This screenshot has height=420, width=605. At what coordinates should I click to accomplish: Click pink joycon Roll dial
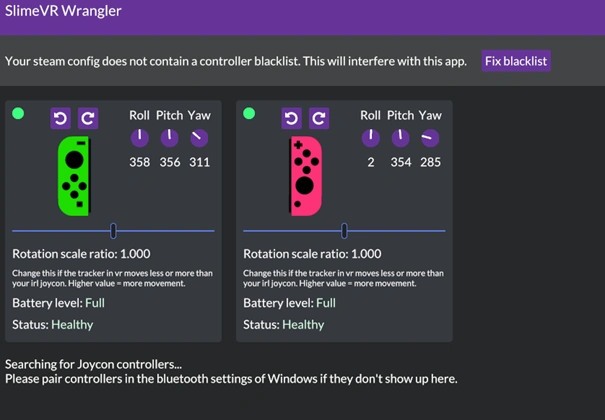pos(371,137)
